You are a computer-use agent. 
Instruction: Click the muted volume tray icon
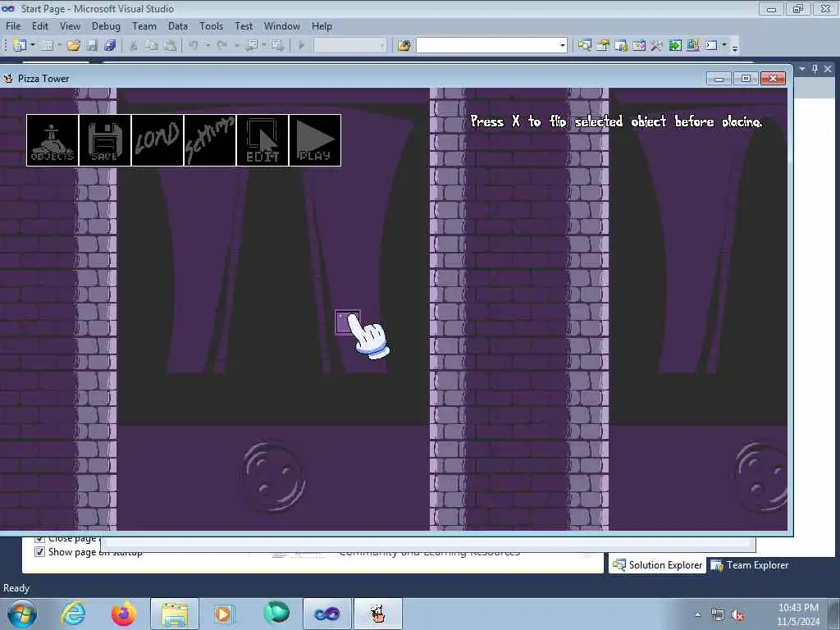(x=737, y=615)
